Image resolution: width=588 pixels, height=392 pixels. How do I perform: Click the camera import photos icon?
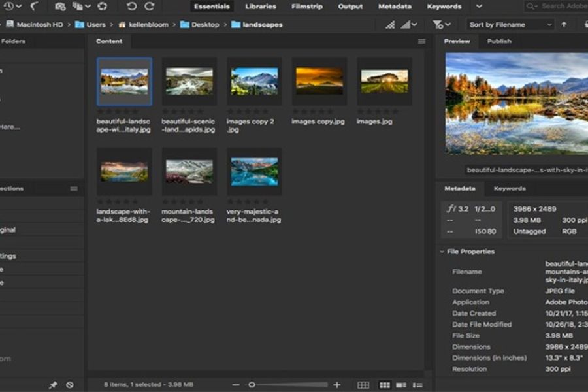point(60,7)
